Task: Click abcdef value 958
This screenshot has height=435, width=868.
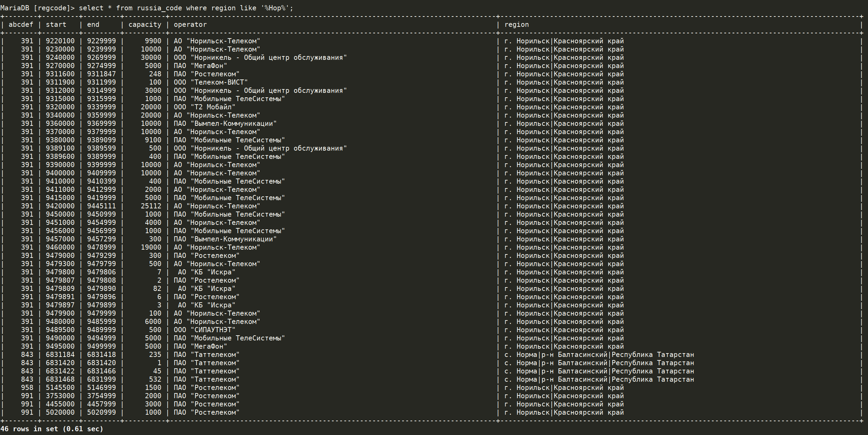Action: click(27, 388)
